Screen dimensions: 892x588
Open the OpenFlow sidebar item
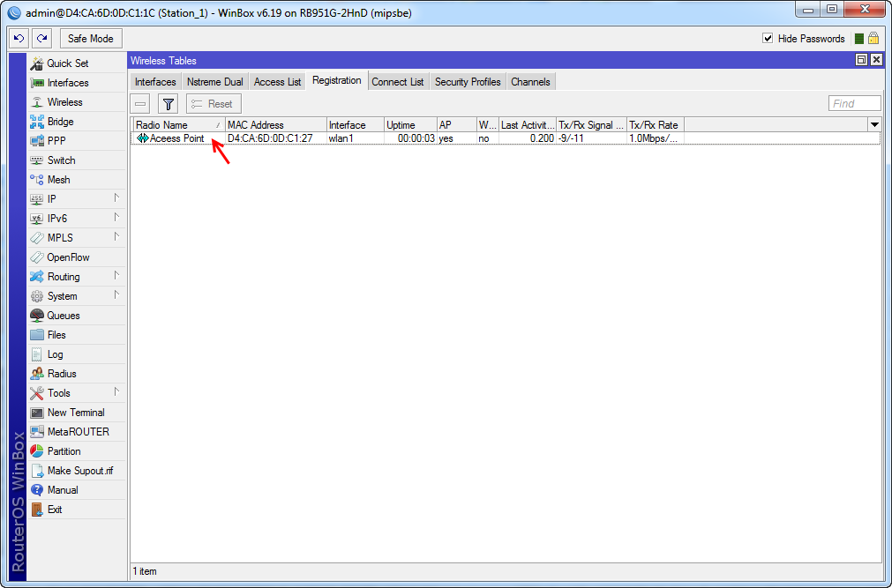[x=76, y=257]
